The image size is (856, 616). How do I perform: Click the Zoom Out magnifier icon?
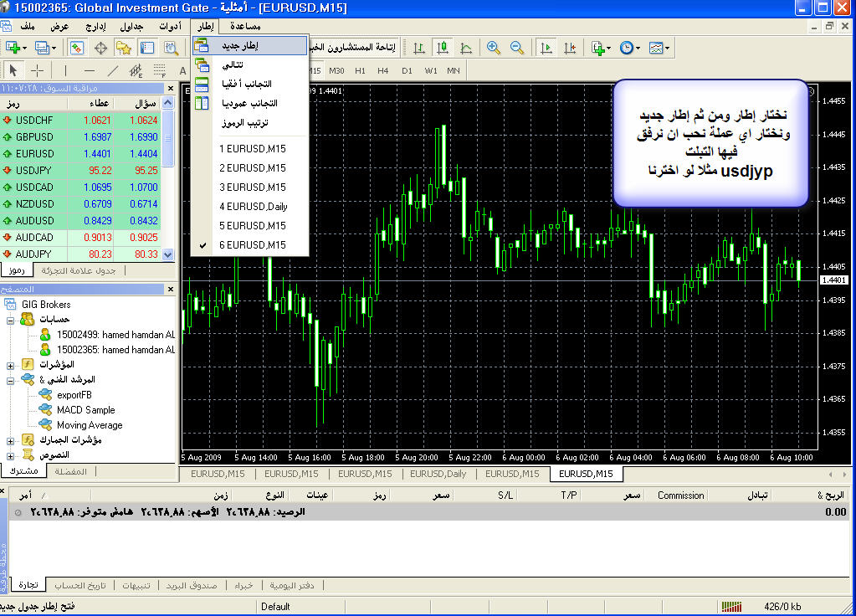coord(517,49)
